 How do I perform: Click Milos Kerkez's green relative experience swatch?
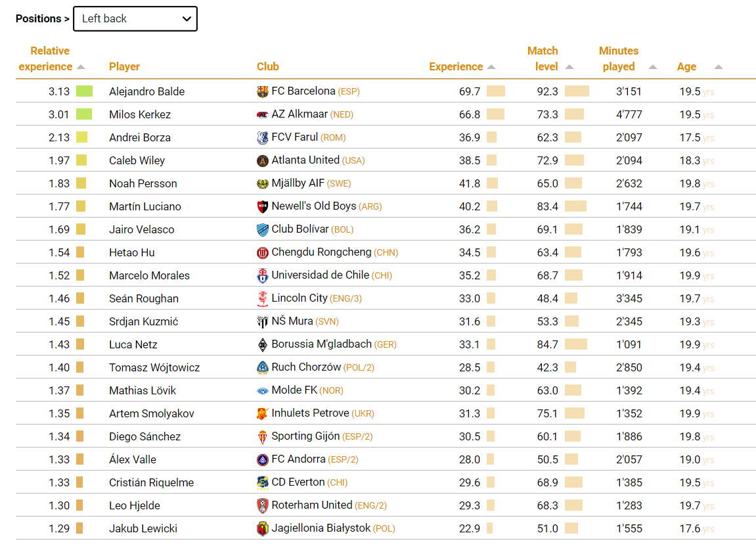pyautogui.click(x=83, y=115)
